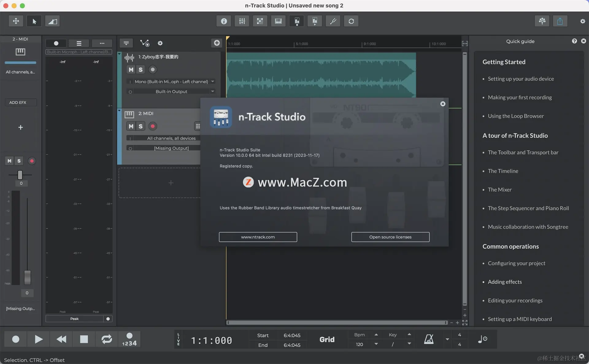Screen dimensions: 589x364
Task: Expand the Mono input channel dropdown
Action: tap(213, 82)
